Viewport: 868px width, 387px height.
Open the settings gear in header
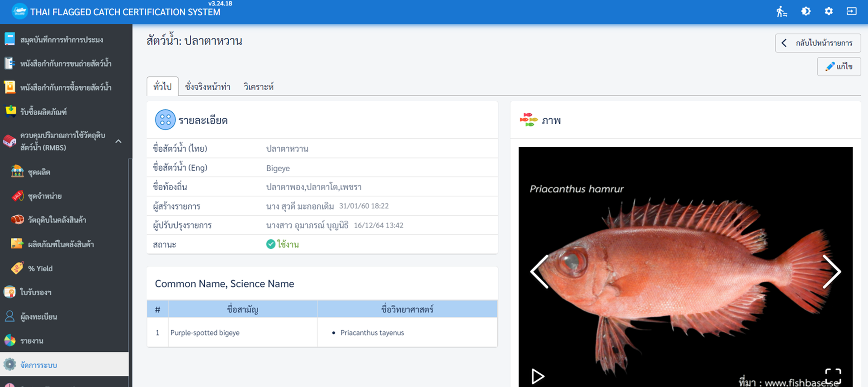[x=829, y=11]
